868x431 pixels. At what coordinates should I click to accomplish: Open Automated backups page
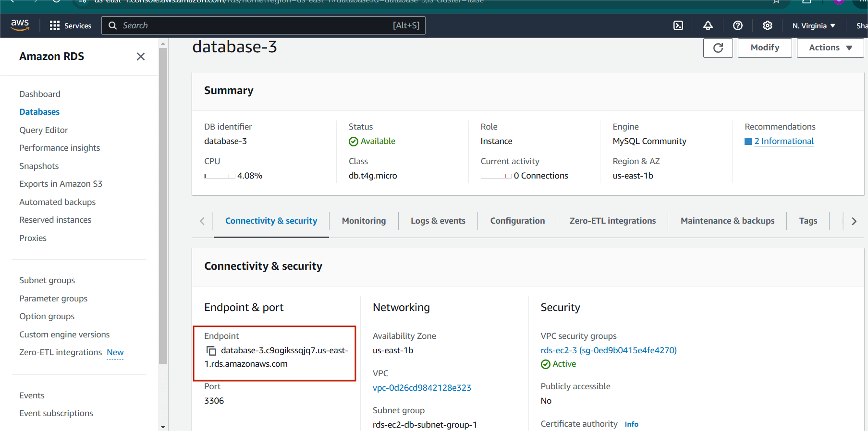tap(58, 202)
